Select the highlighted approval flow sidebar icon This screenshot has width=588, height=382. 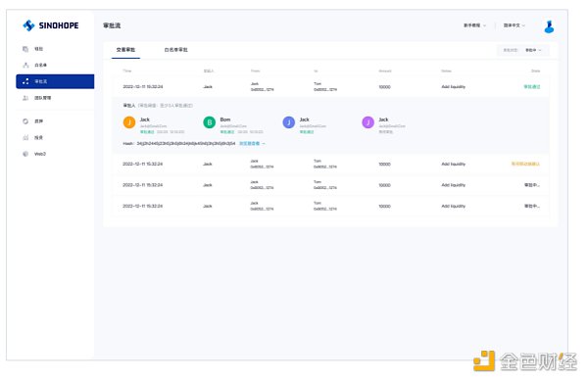click(x=25, y=81)
